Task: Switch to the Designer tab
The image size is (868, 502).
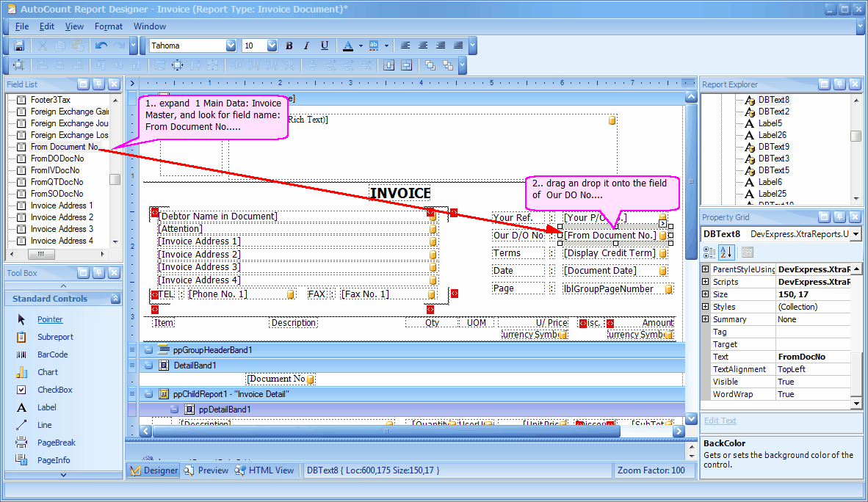Action: click(x=154, y=470)
